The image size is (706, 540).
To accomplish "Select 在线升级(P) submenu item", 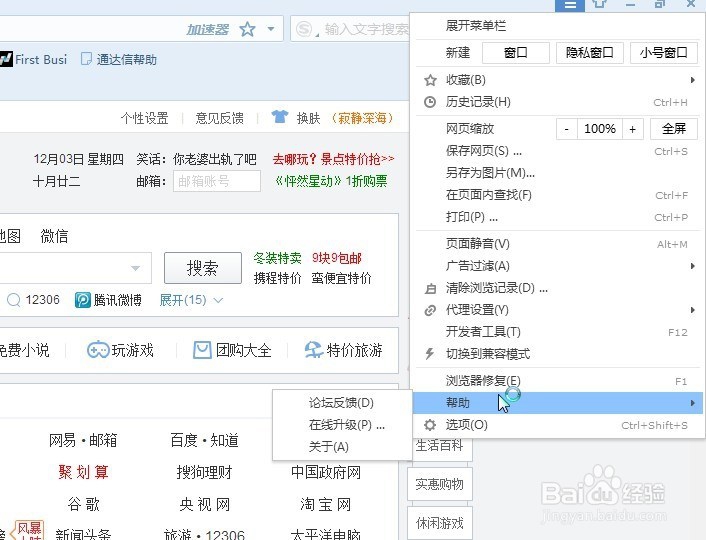I will (342, 425).
